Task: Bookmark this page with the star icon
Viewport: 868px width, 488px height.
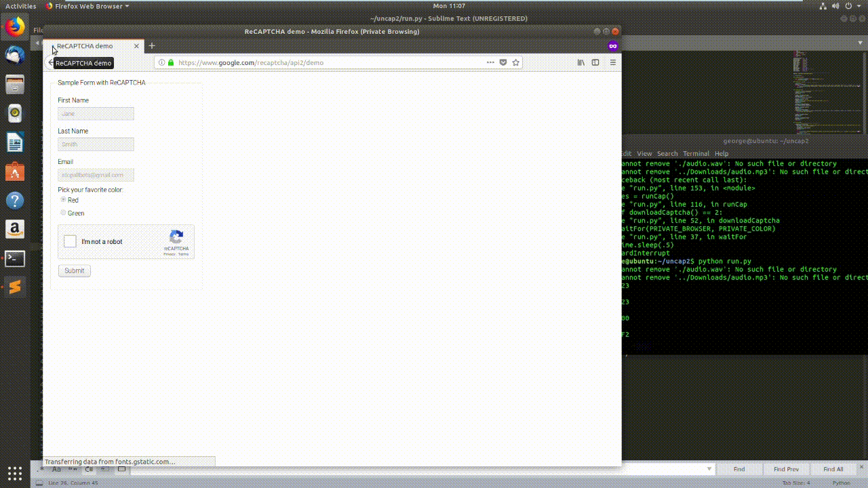Action: tap(516, 62)
